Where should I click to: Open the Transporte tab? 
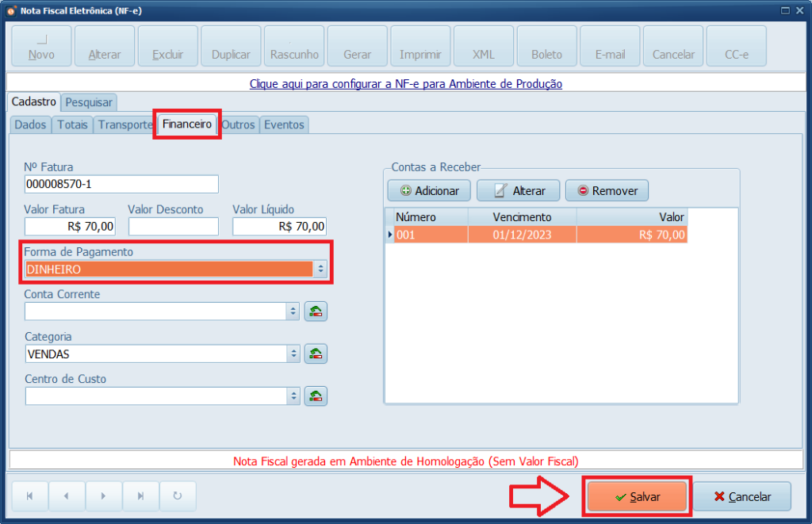click(x=124, y=124)
